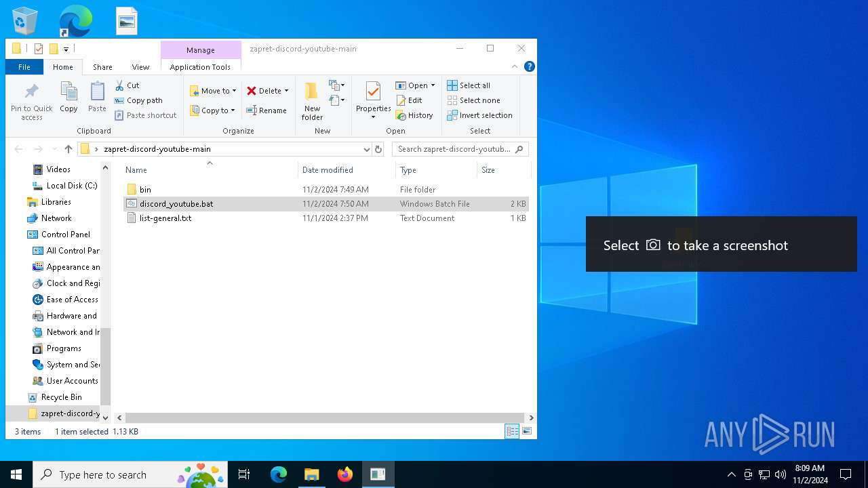The image size is (868, 488).
Task: Click the Refresh button in address bar
Action: [x=378, y=149]
